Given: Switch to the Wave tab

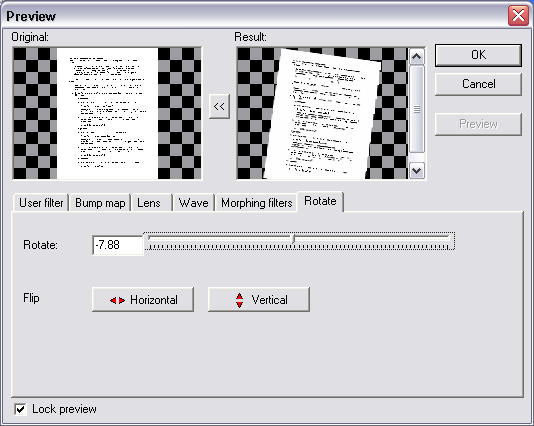Looking at the screenshot, I should (193, 203).
